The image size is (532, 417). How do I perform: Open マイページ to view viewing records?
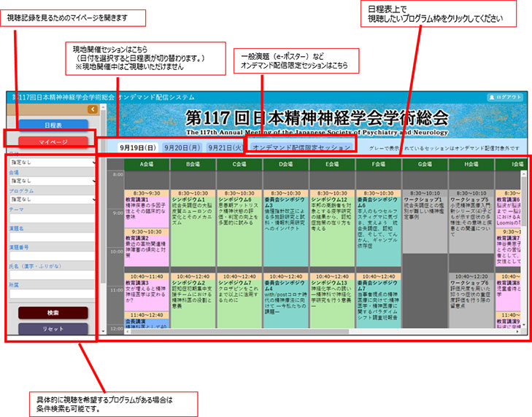53,141
